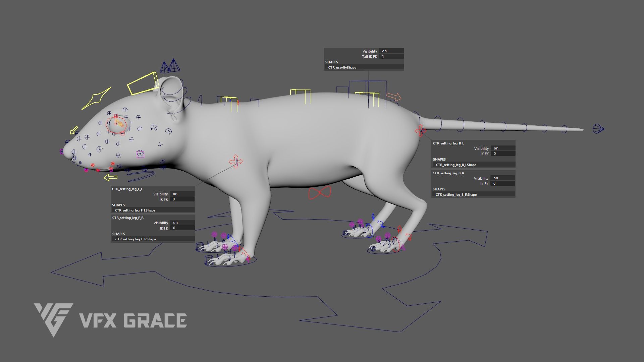This screenshot has height=362, width=644.
Task: Select the CTR_setting_leg_F_LShape entry
Action: (x=153, y=210)
